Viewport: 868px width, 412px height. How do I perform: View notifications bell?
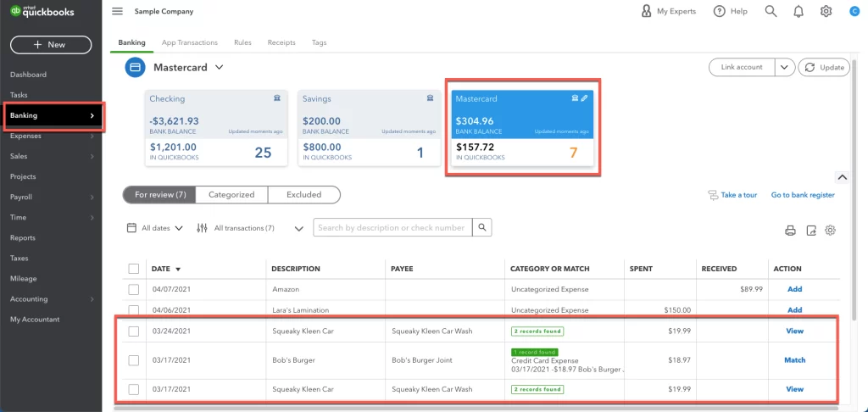(798, 11)
